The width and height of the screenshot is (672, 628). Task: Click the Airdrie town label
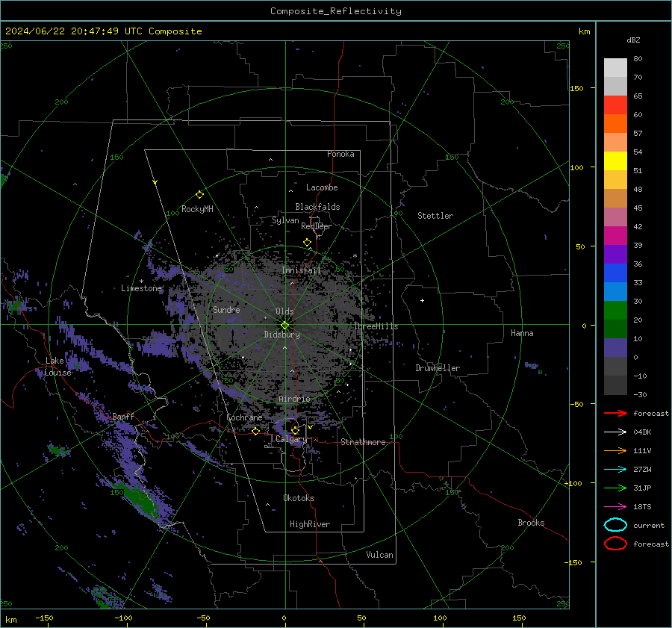(294, 399)
